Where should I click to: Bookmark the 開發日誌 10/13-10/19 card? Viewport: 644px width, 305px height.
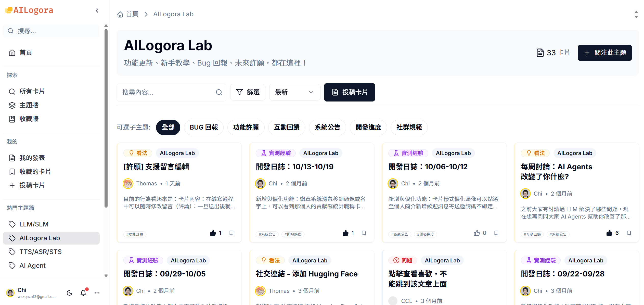coord(364,233)
